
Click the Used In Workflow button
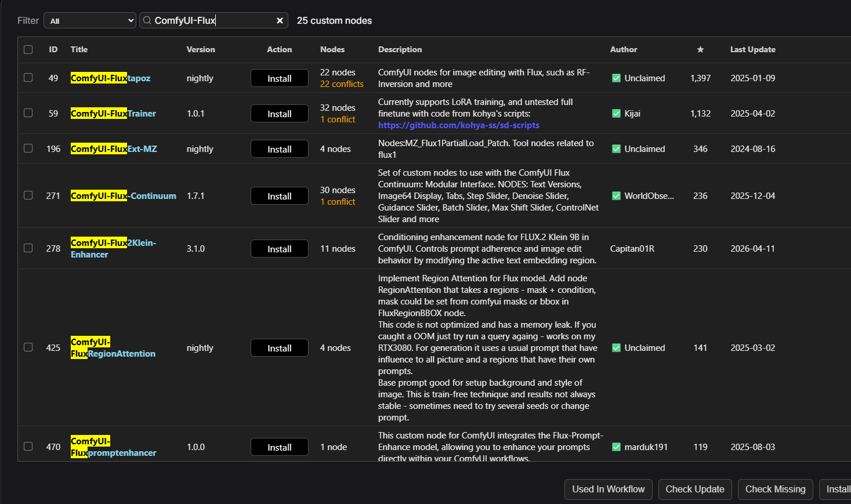(x=609, y=490)
